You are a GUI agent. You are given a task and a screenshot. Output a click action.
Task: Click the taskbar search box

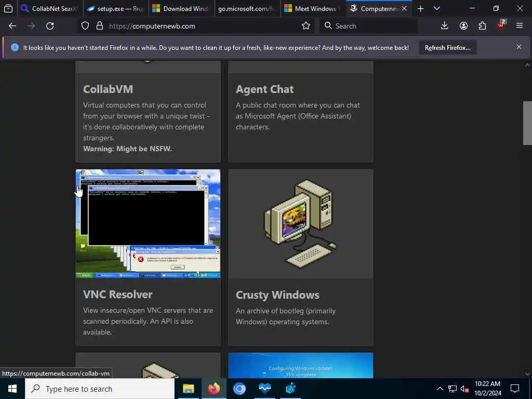click(100, 389)
